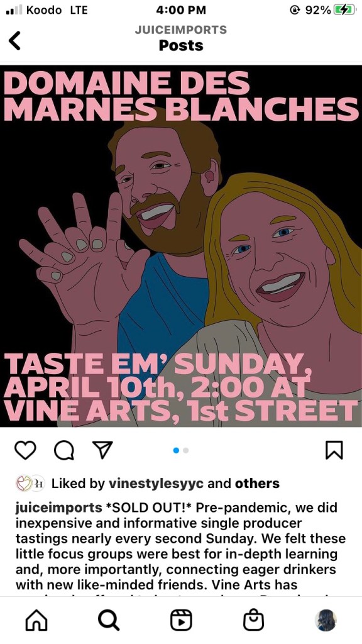Image resolution: width=362 pixels, height=644 pixels.
Task: View others who liked the post
Action: (x=257, y=484)
